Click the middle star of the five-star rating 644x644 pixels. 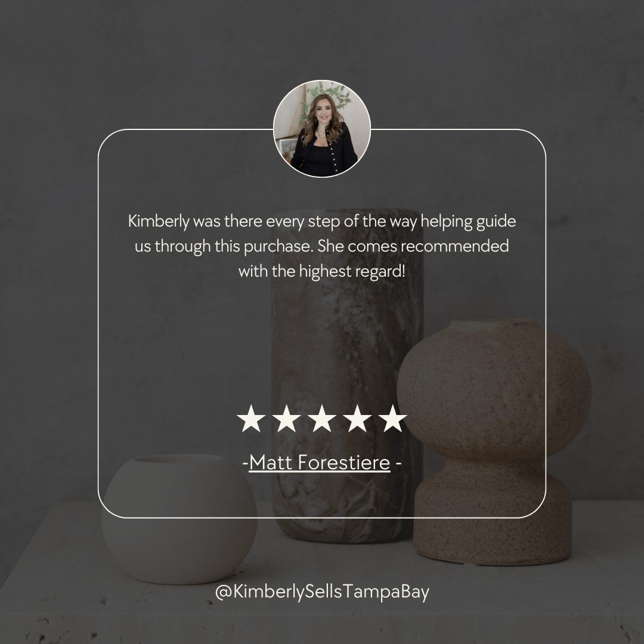pos(321,419)
